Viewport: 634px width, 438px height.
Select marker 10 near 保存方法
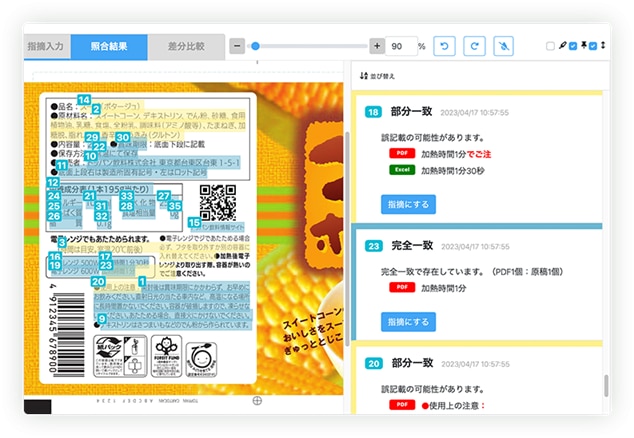click(91, 156)
